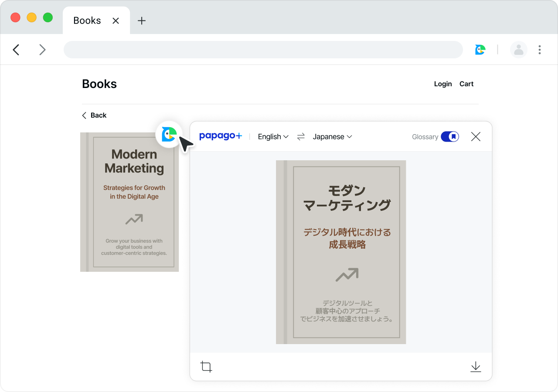Screen dimensions: 558x392
Task: Click the browser address bar
Action: pos(263,50)
